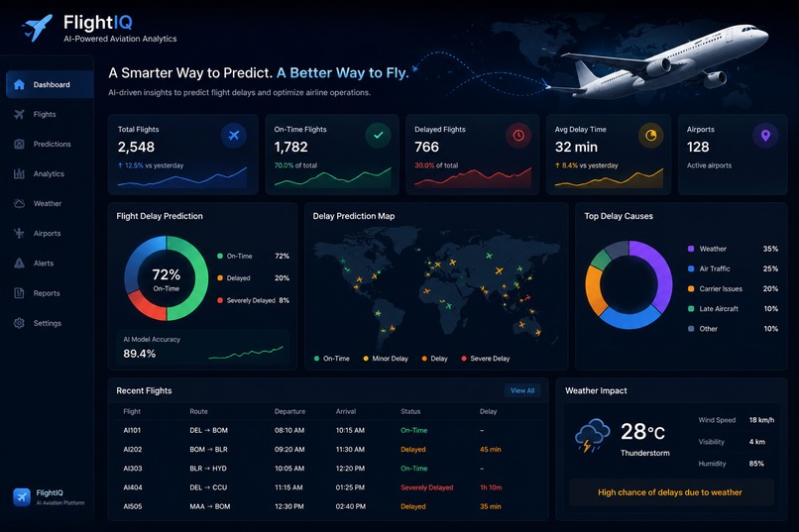The height and width of the screenshot is (532, 799).
Task: Click the Top Delay Causes donut chart
Action: [x=628, y=284]
